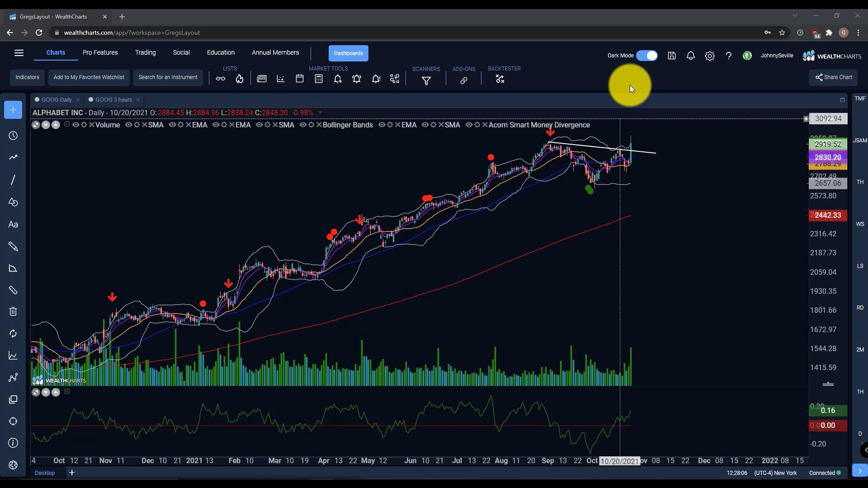Toggle visibility eye for Volume indicator
868x488 pixels.
click(x=75, y=125)
